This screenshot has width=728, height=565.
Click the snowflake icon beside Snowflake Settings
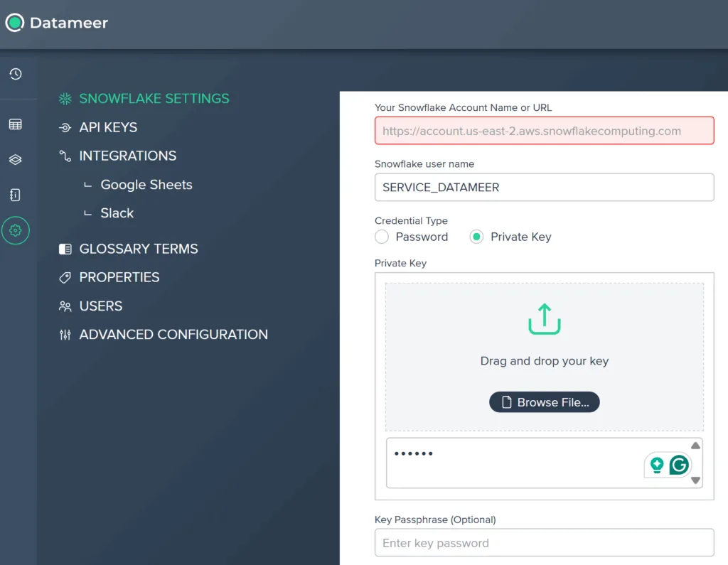tap(65, 98)
